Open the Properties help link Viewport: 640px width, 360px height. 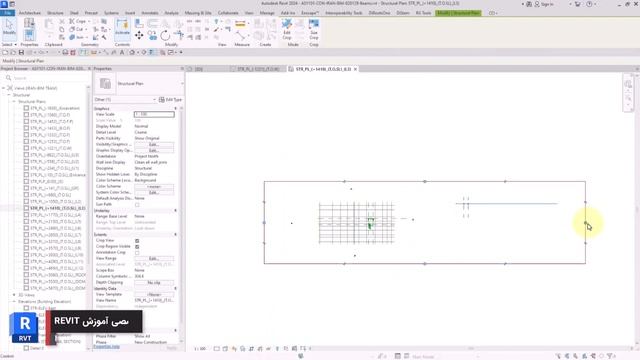pos(107,347)
